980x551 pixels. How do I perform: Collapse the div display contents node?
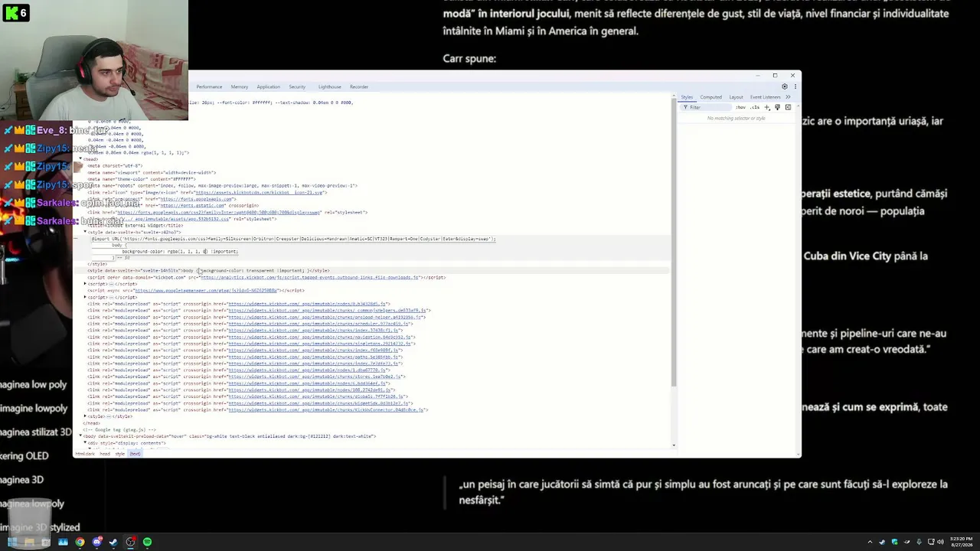coord(85,443)
